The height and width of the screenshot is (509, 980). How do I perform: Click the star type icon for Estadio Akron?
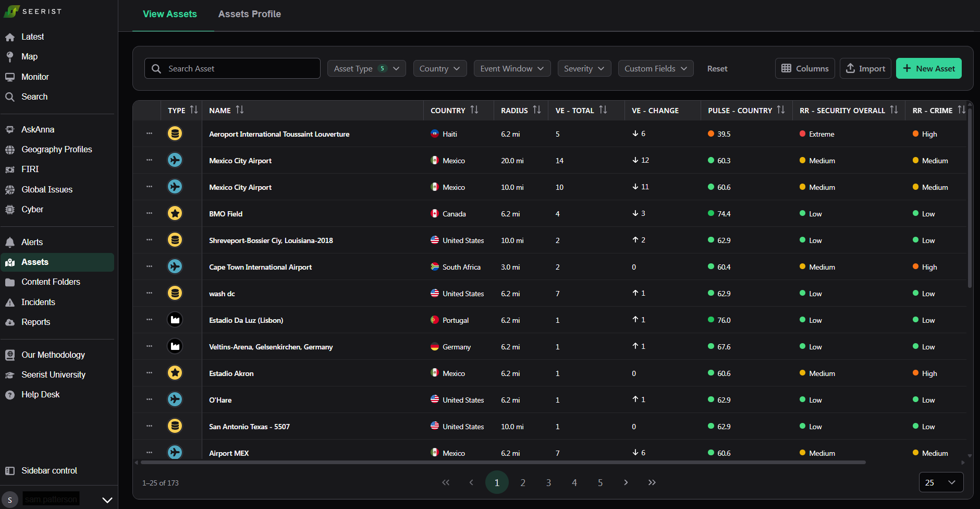tap(175, 373)
